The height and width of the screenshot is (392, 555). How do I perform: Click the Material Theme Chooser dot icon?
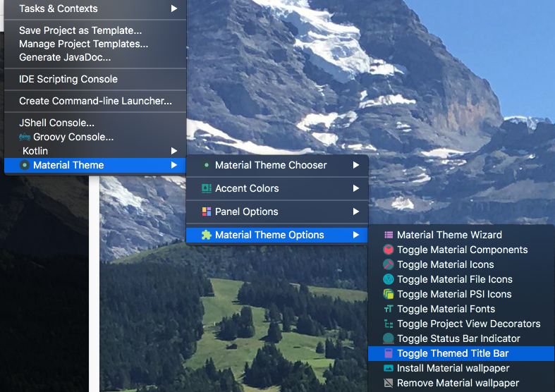[x=207, y=165]
